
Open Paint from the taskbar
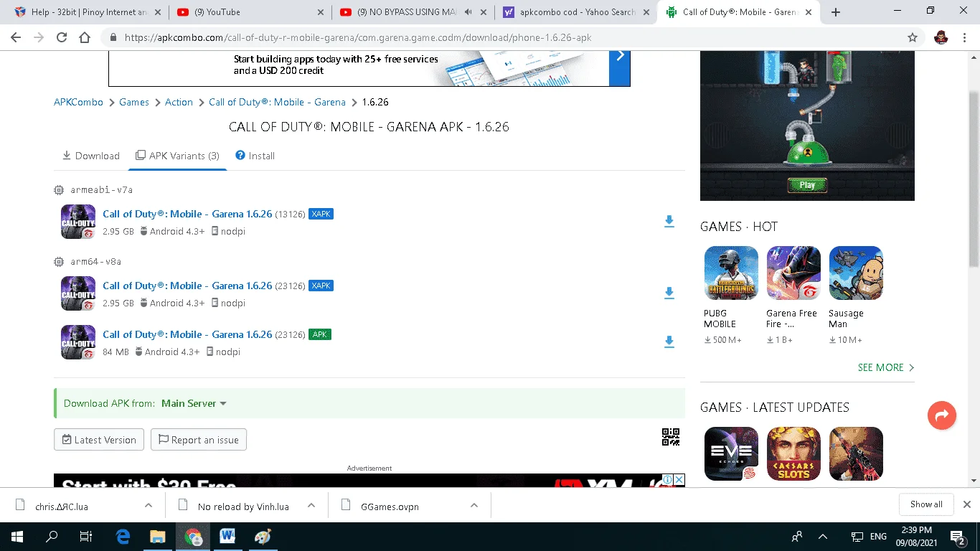pyautogui.click(x=263, y=537)
